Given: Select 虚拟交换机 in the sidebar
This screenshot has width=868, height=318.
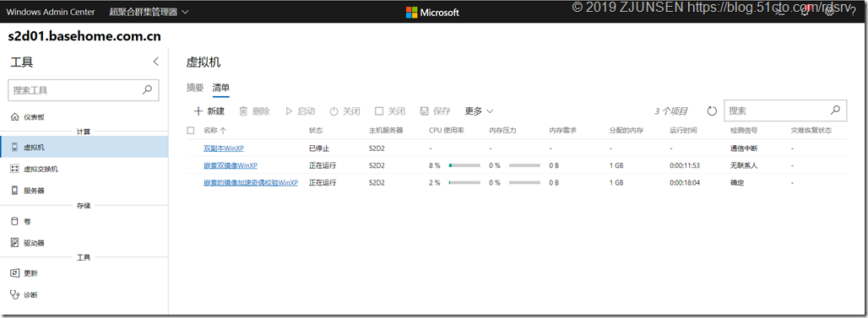Looking at the screenshot, I should (84, 169).
